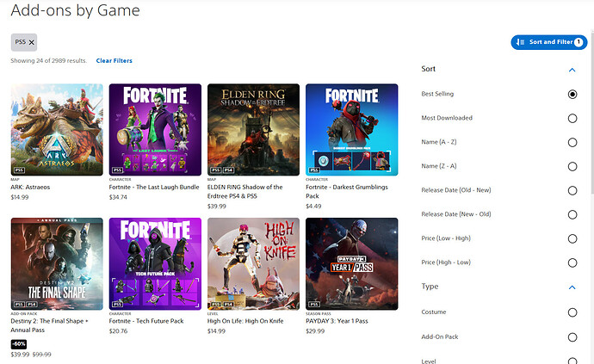Viewport: 594px width, 364px height.
Task: Collapse the Sort section chevron
Action: coord(572,70)
